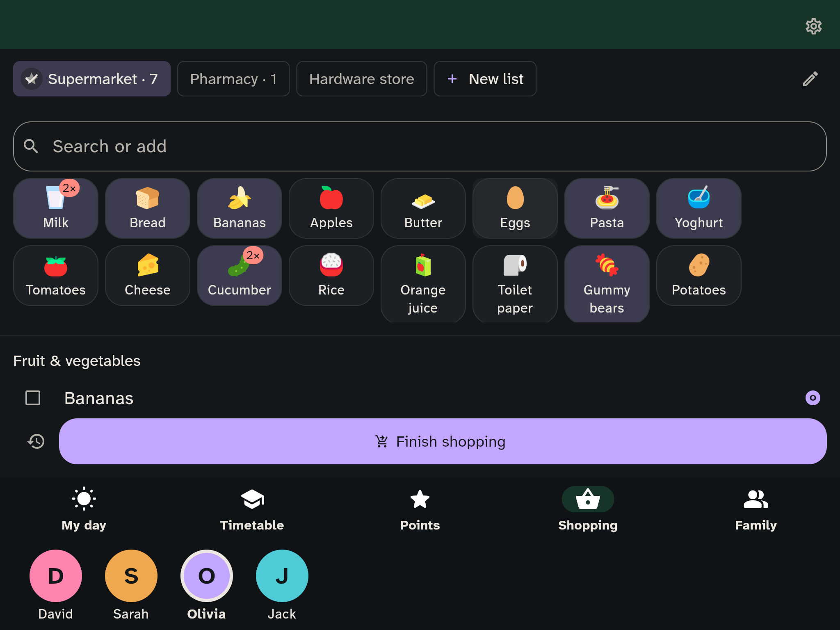The image size is (840, 630).
Task: Add Toilet paper tile
Action: tap(515, 284)
